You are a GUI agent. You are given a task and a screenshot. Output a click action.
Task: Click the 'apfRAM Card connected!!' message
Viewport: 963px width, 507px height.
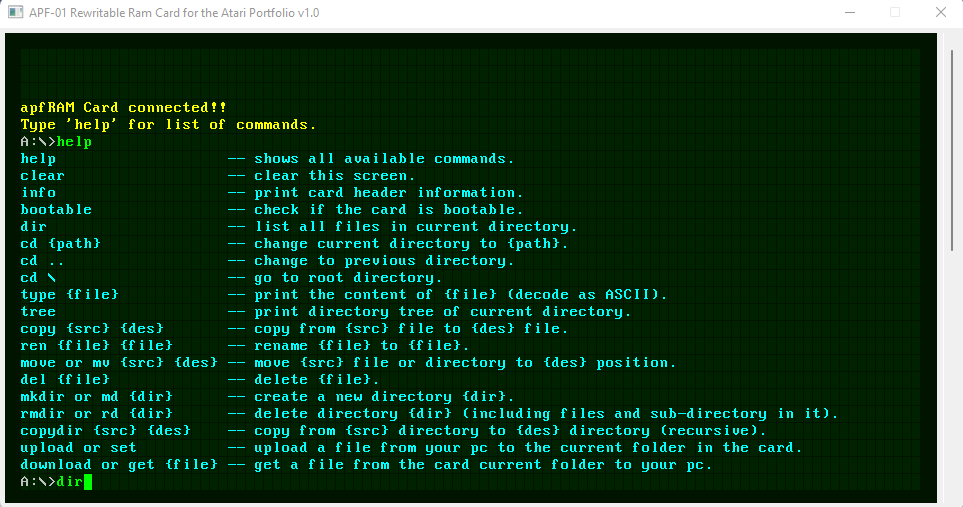pyautogui.click(x=123, y=108)
